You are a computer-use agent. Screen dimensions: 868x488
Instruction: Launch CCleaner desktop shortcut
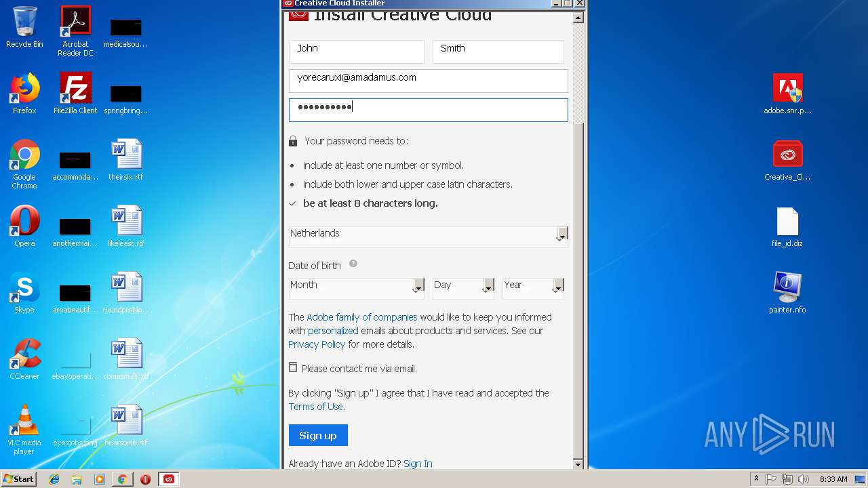(x=24, y=359)
